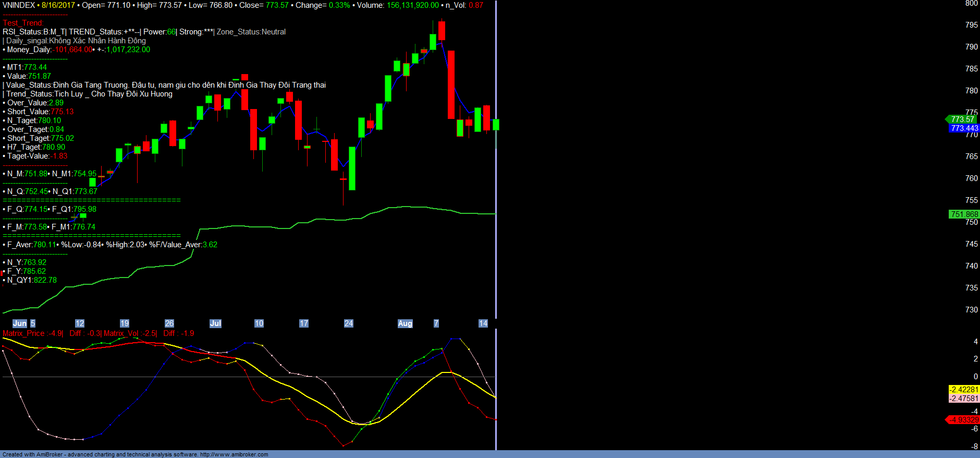This screenshot has height=458, width=980.
Task: Click the green 773.57 close price tag
Action: [x=962, y=119]
